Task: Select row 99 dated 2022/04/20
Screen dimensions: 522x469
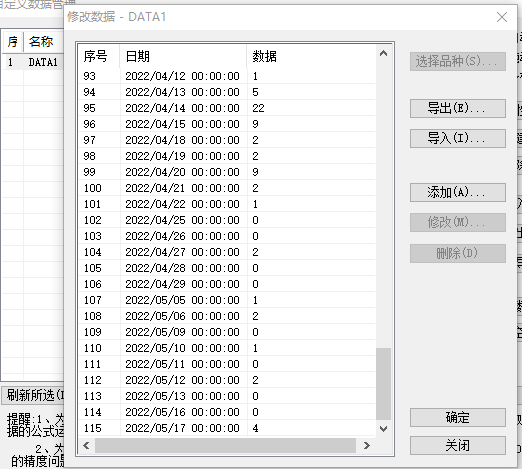Action: 227,172
